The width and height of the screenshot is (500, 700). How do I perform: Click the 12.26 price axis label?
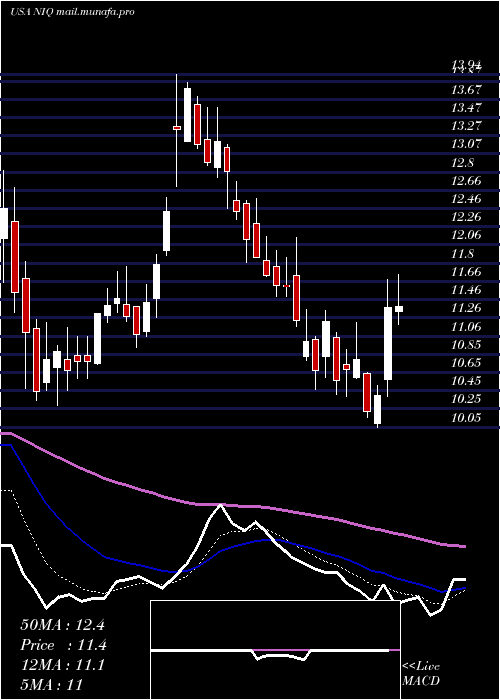point(467,217)
